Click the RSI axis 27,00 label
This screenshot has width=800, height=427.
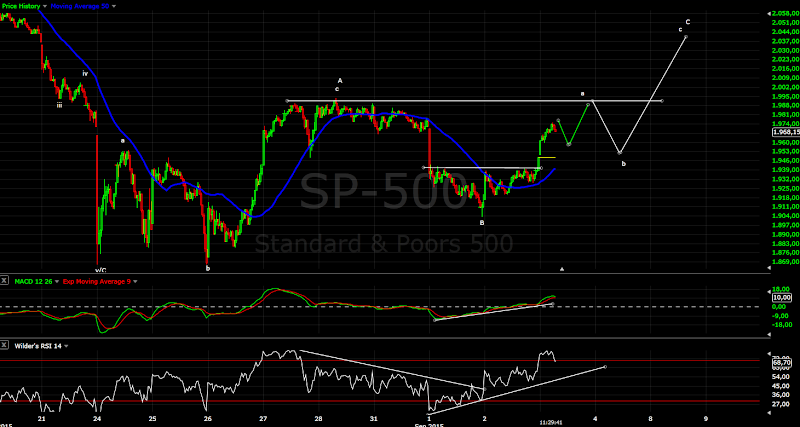[782, 404]
